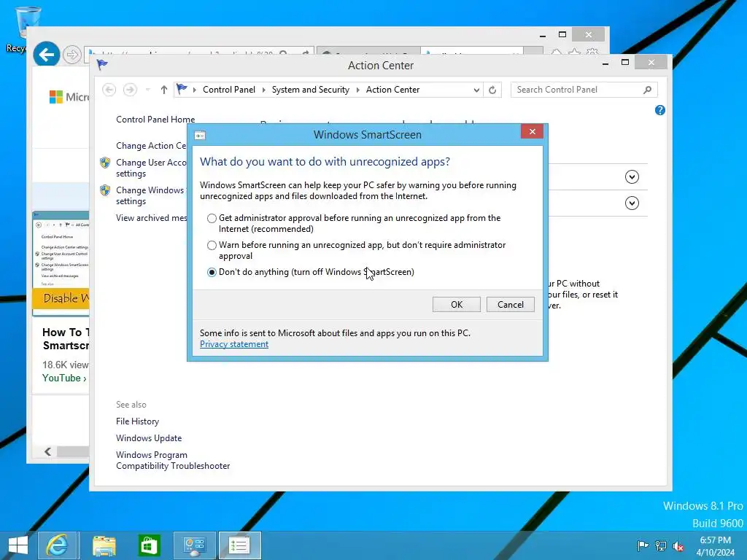Open YouTube link in browser window
The width and height of the screenshot is (747, 560).
[64, 378]
